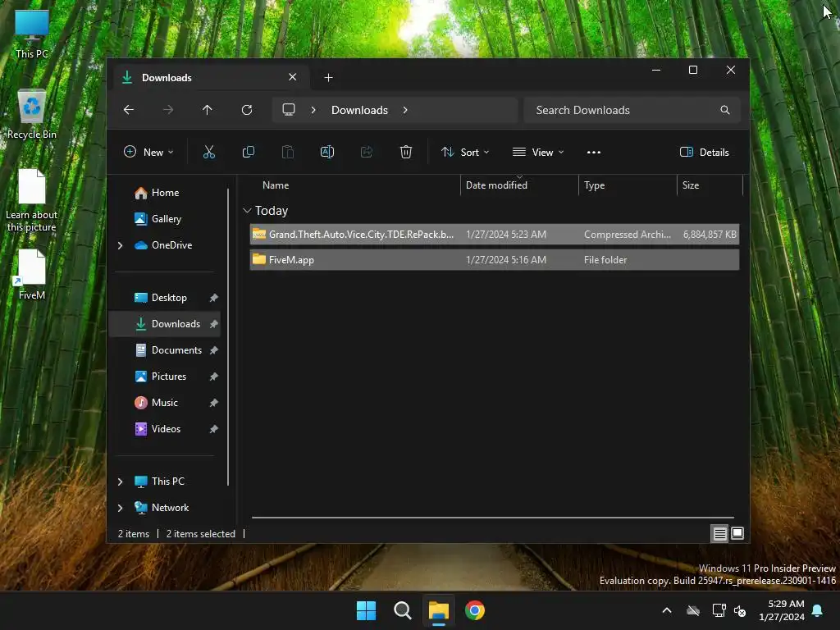This screenshot has height=630, width=840.
Task: Click the Delete trash can icon
Action: (406, 152)
